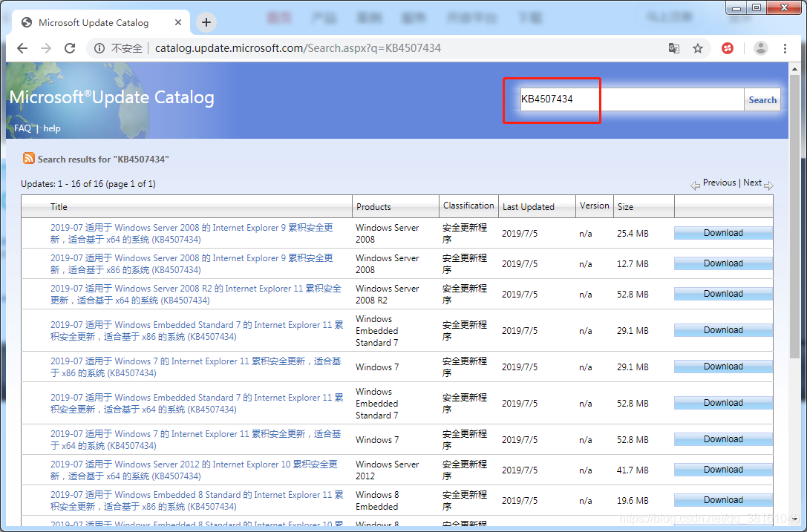The height and width of the screenshot is (532, 807).
Task: Click the Previous link
Action: click(719, 182)
